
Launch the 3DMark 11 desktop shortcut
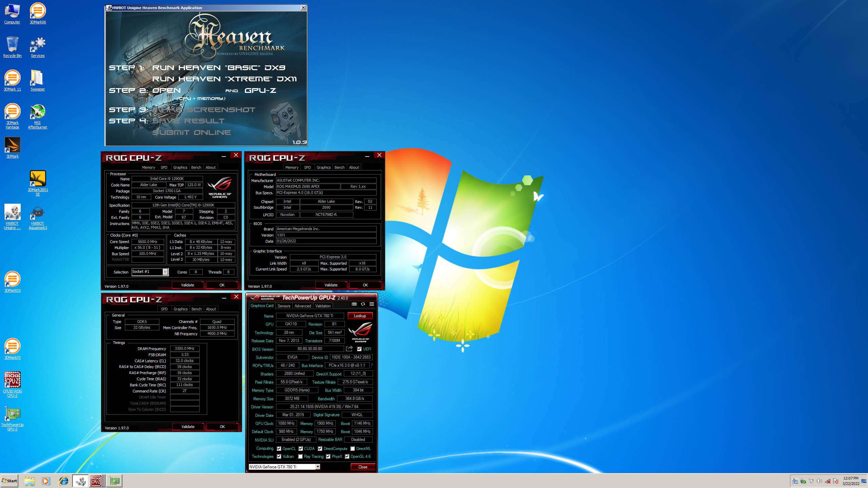coord(12,81)
